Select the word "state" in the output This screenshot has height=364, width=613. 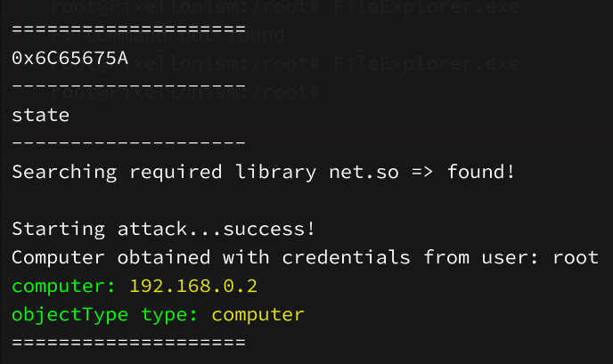coord(40,115)
